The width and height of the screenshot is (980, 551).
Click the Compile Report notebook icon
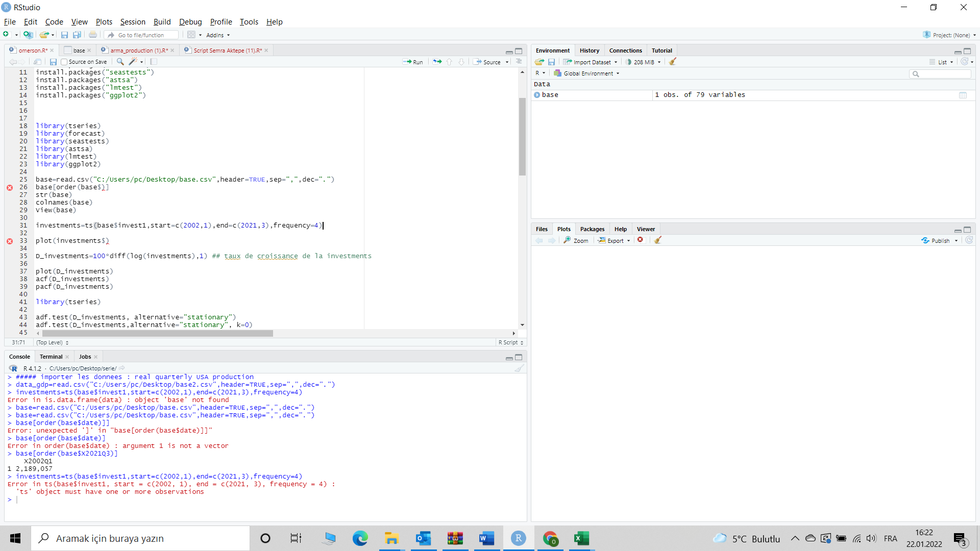pyautogui.click(x=154, y=62)
